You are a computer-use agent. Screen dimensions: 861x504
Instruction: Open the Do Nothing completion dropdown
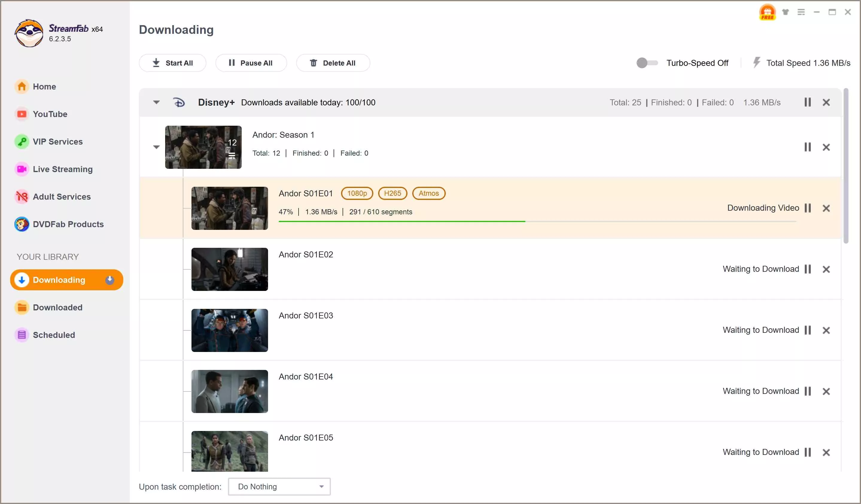pyautogui.click(x=279, y=487)
